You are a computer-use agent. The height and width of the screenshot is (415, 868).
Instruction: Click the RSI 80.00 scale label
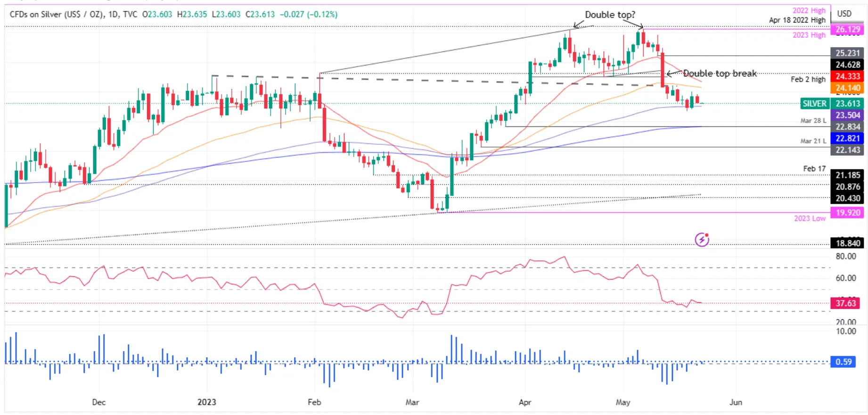846,256
